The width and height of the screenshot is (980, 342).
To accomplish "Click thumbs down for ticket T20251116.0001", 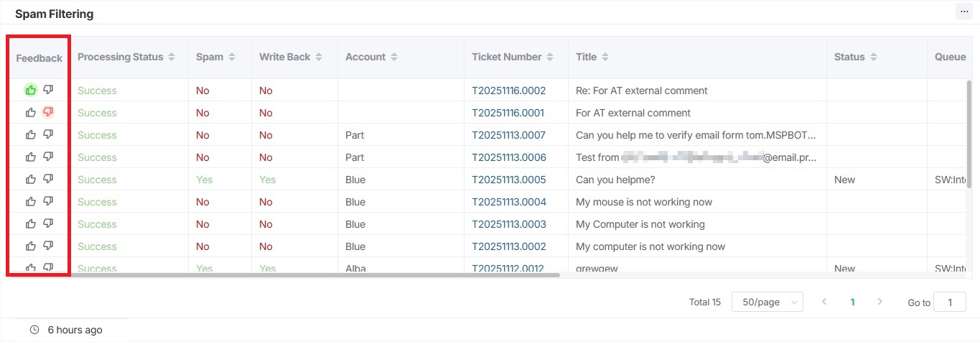I will [48, 112].
